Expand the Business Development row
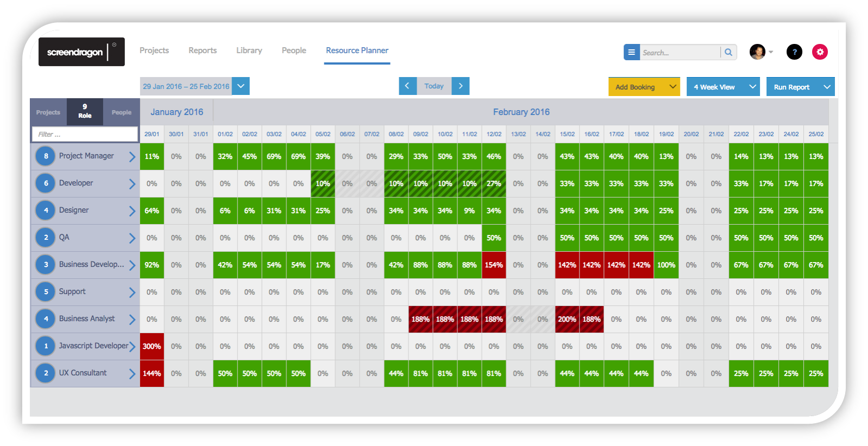 point(132,265)
